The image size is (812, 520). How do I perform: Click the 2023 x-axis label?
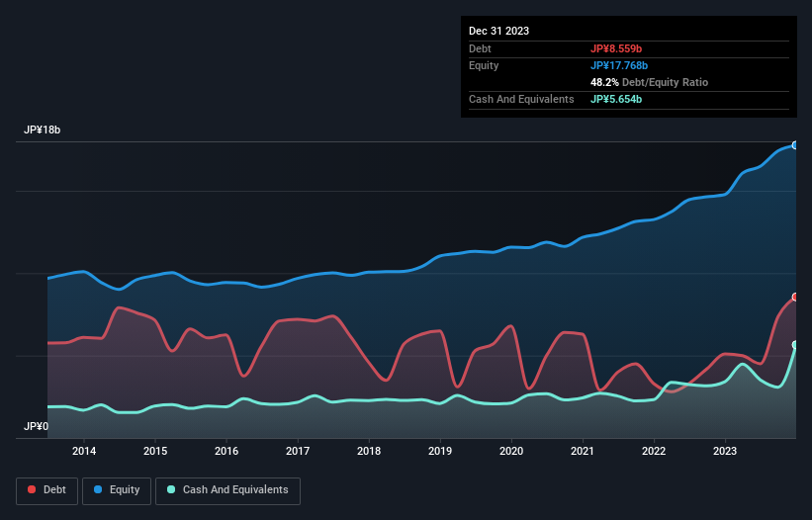pyautogui.click(x=725, y=451)
